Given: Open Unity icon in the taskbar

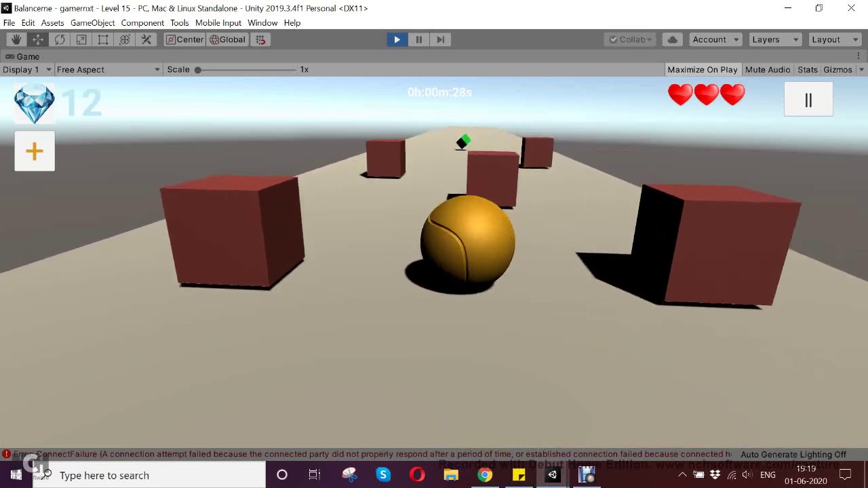Looking at the screenshot, I should (x=553, y=475).
